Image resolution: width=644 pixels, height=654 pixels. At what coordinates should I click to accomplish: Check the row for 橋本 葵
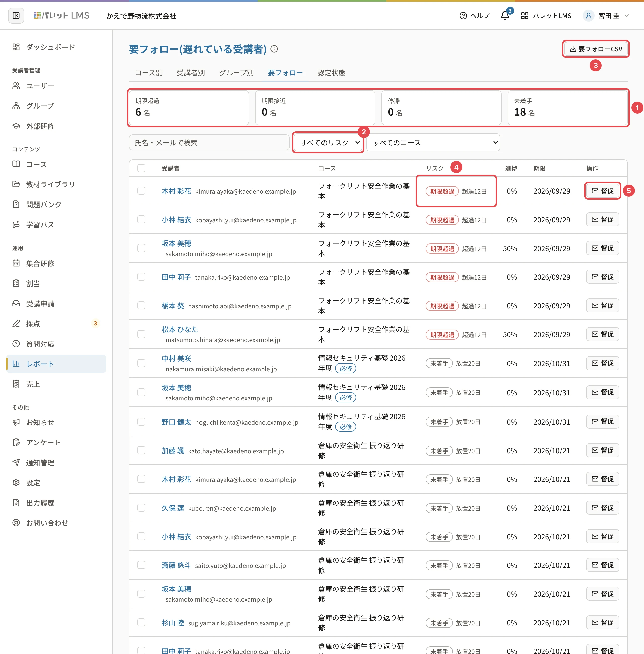pyautogui.click(x=141, y=305)
